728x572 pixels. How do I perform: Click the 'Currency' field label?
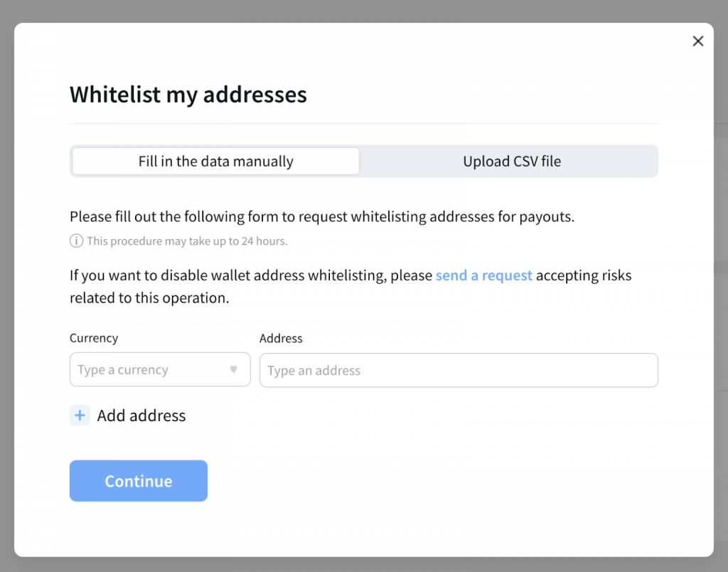tap(94, 339)
